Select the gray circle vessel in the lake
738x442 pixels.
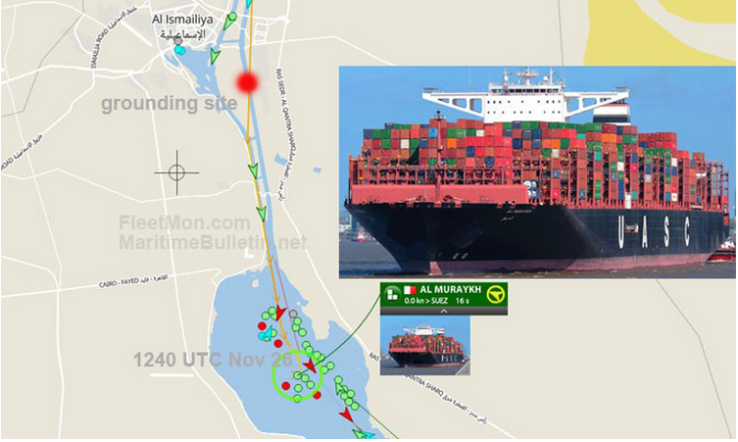(x=293, y=314)
